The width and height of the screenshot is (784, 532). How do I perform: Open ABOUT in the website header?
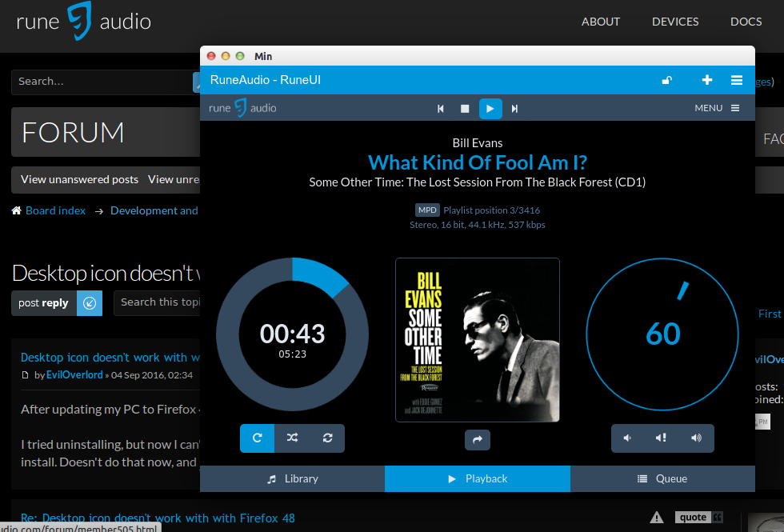pos(601,22)
